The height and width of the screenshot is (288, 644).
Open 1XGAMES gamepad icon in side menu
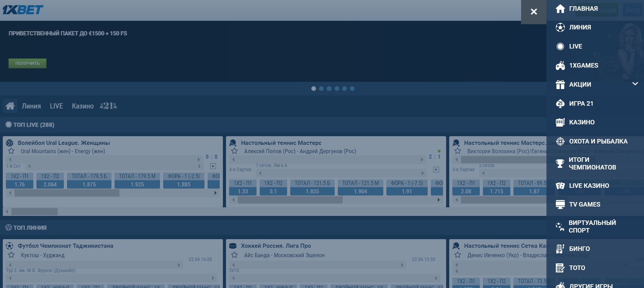pyautogui.click(x=560, y=66)
